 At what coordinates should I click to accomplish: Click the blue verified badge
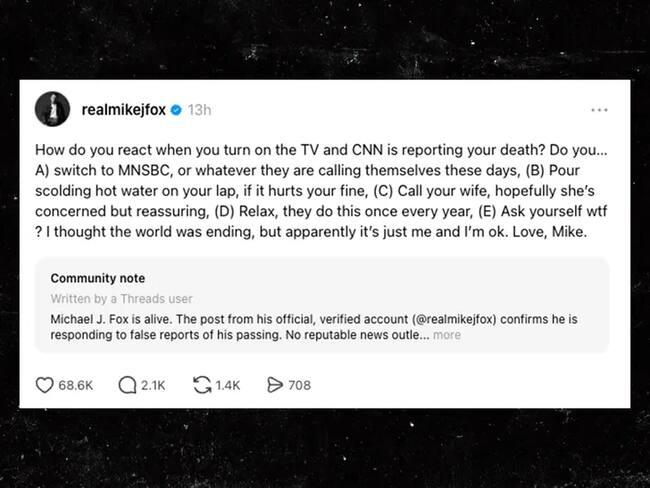click(176, 108)
